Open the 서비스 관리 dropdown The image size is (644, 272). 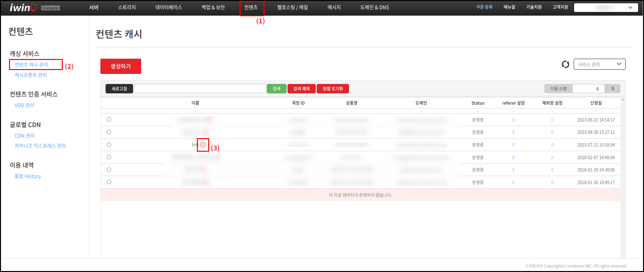click(x=599, y=64)
